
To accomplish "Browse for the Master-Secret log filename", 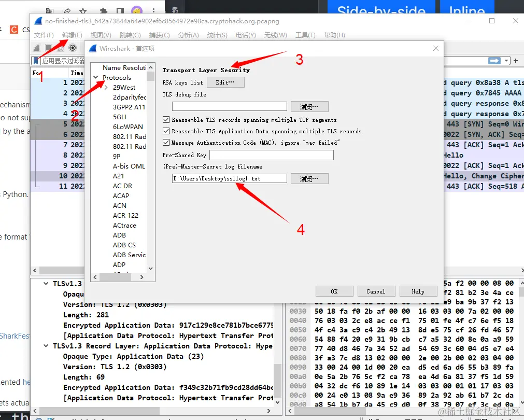I will [x=309, y=178].
